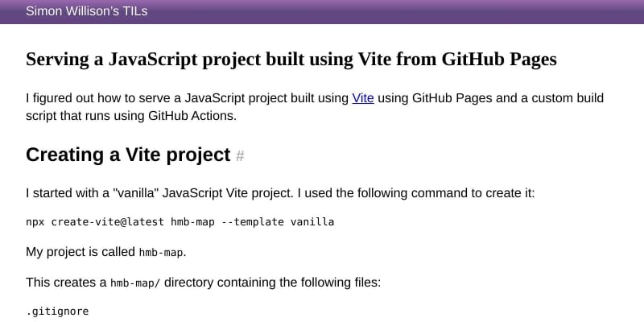Open the Simon Willison's TILs header link
The image size is (644, 322).
86,11
